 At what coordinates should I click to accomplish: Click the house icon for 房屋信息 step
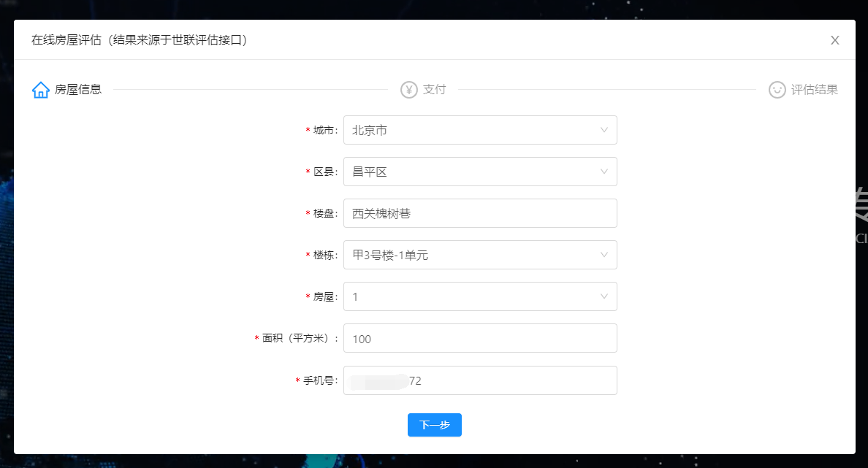pos(40,90)
